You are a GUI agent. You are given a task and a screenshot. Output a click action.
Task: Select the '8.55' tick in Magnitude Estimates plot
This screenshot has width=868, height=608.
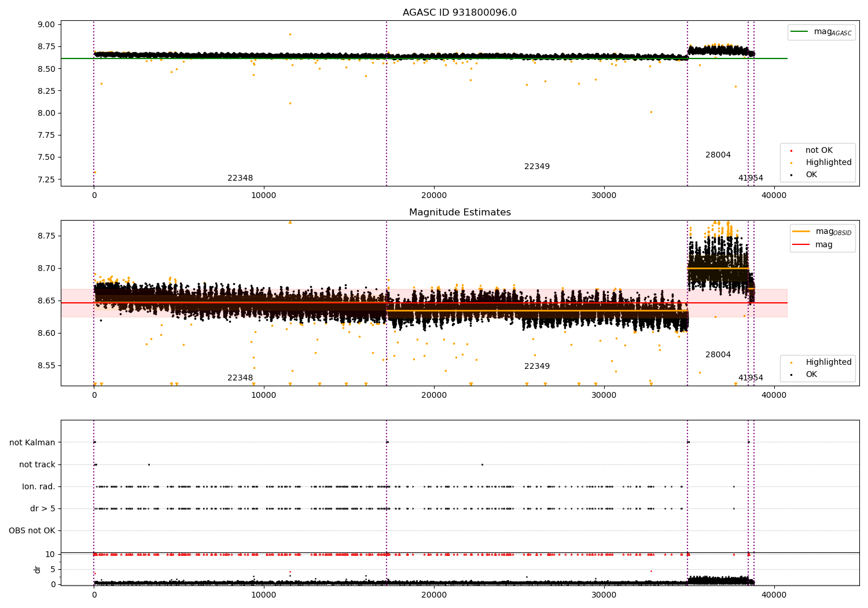[x=46, y=365]
